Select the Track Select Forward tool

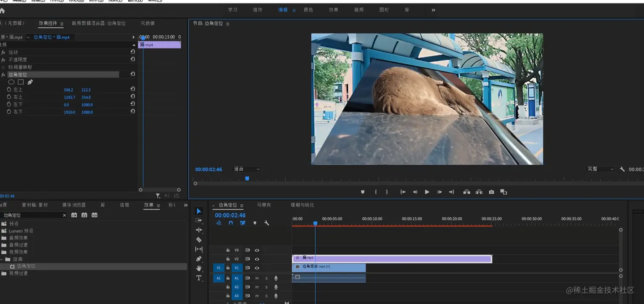[199, 221]
